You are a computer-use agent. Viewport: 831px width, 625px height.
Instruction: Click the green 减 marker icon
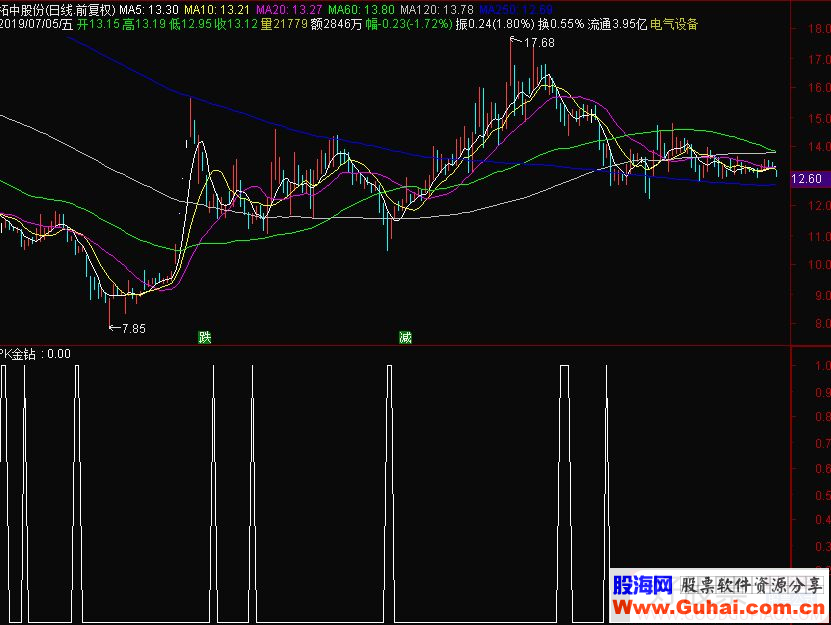point(405,337)
